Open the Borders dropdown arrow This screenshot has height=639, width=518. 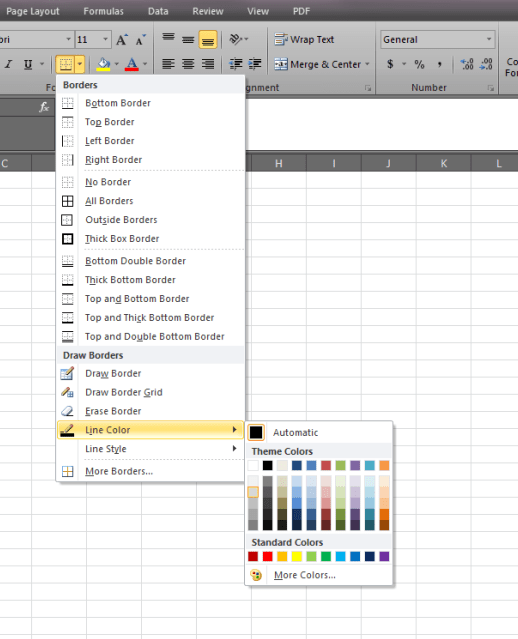click(80, 64)
